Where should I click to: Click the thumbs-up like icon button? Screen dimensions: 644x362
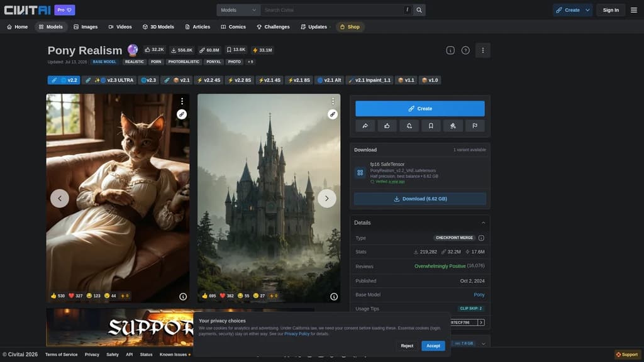point(387,126)
